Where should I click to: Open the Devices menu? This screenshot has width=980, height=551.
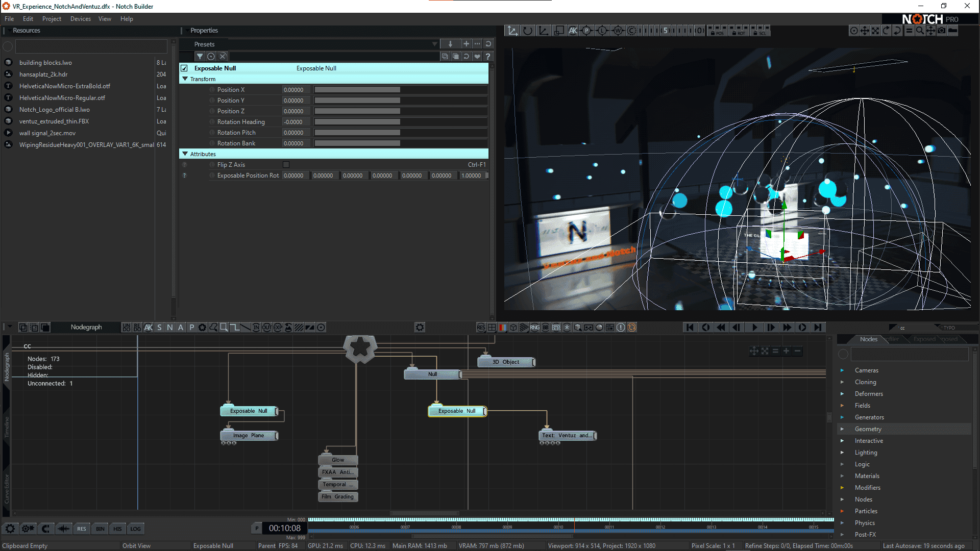coord(80,19)
